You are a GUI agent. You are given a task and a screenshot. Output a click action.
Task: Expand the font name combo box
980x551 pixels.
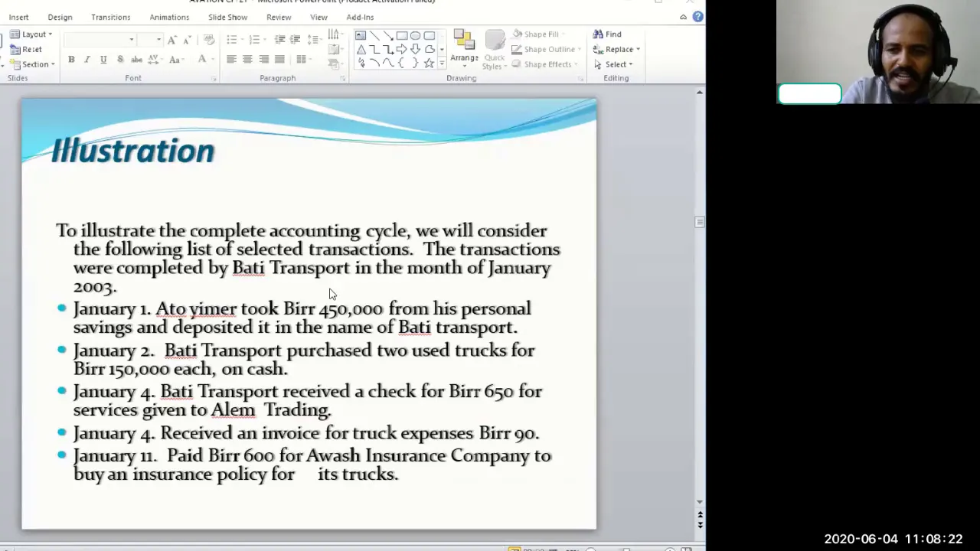pyautogui.click(x=132, y=40)
